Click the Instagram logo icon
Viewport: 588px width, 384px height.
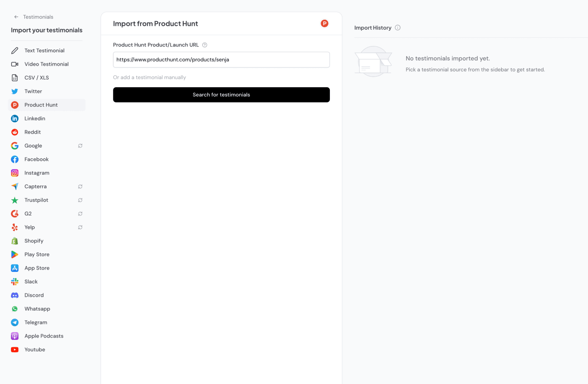pos(15,173)
